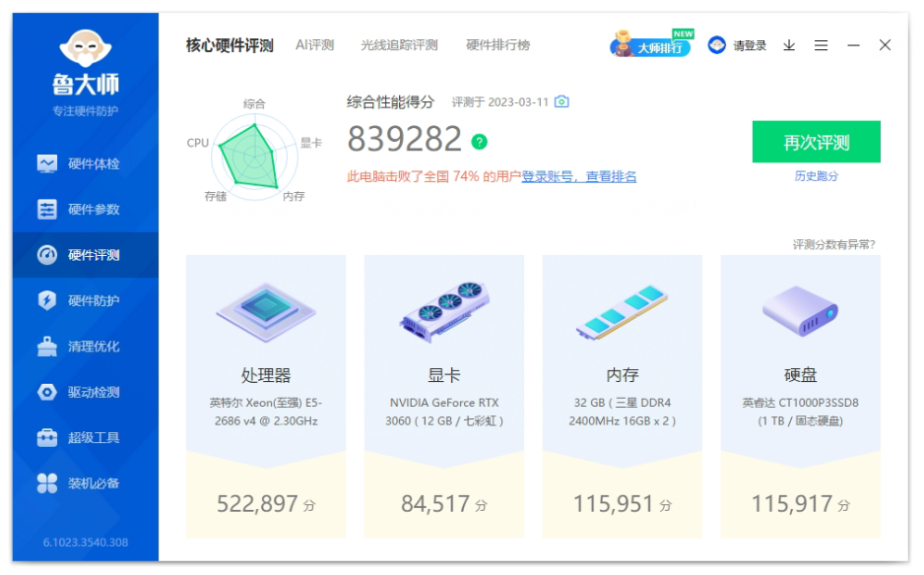Switch to the AI评测 tab
This screenshot has width=924, height=575.
click(314, 45)
